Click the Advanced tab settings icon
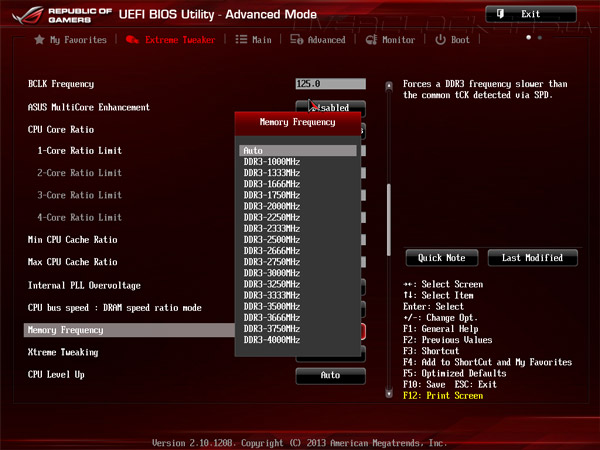600x450 pixels. click(297, 39)
